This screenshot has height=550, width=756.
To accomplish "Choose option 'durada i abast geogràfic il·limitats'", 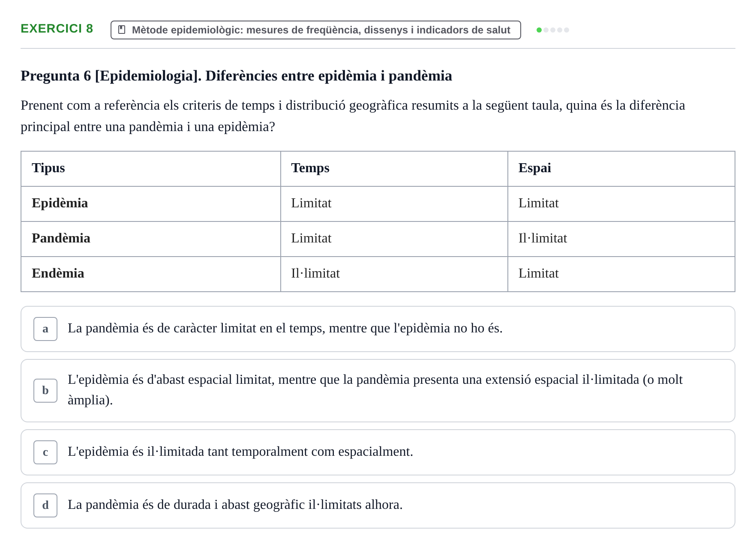I will 378,505.
